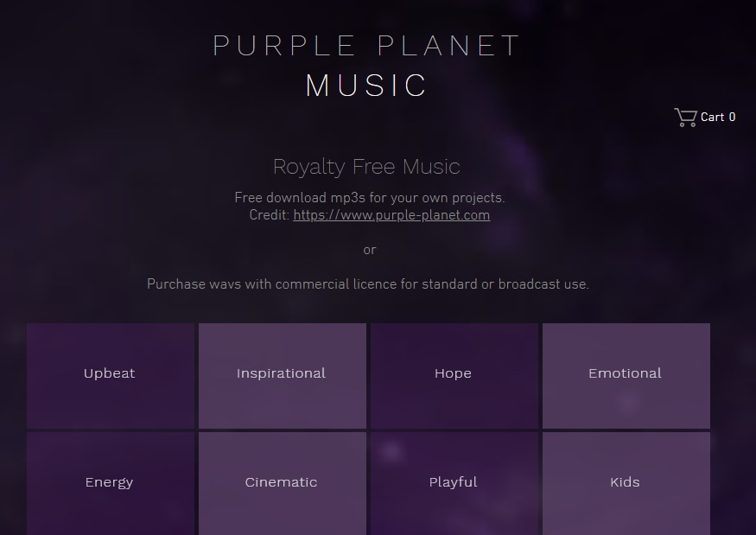Click the MUSIC logo word
756x535 pixels.
point(367,86)
